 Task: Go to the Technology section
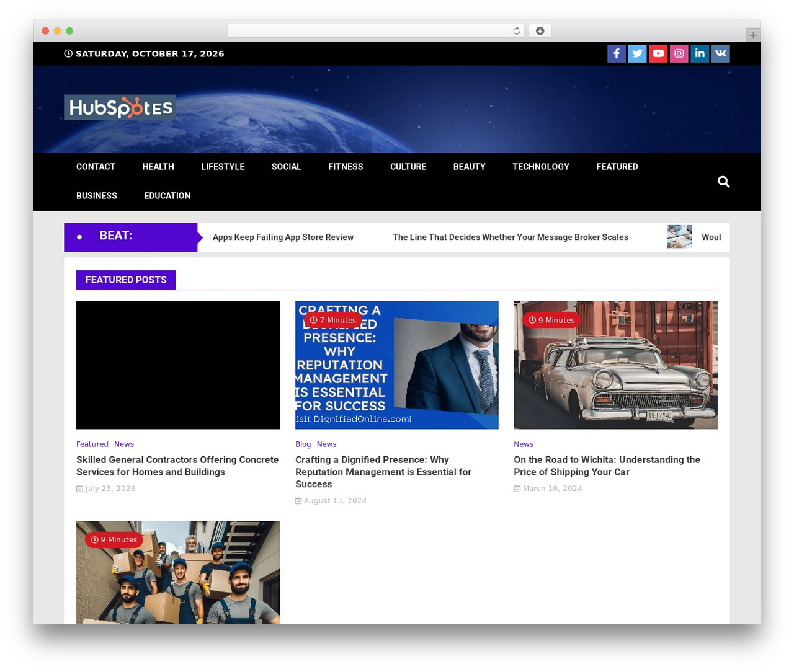pos(541,167)
